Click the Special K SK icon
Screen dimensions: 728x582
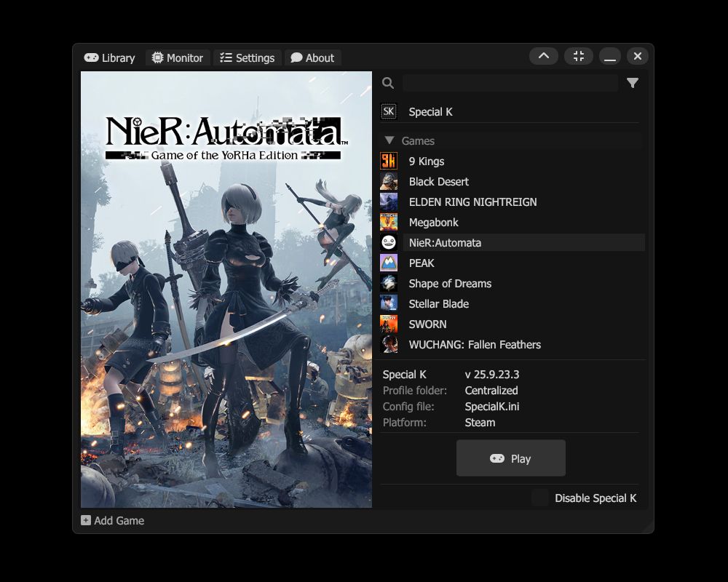(x=389, y=111)
